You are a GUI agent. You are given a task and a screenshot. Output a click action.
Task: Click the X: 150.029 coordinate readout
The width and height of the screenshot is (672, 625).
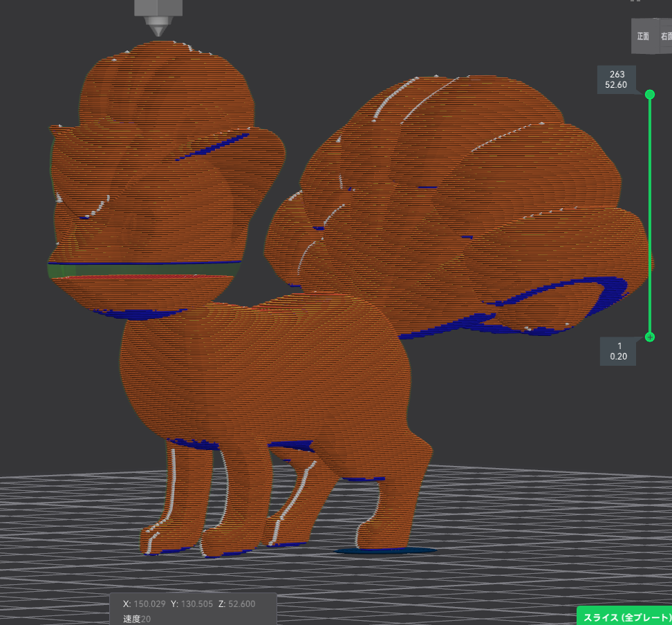pyautogui.click(x=144, y=604)
